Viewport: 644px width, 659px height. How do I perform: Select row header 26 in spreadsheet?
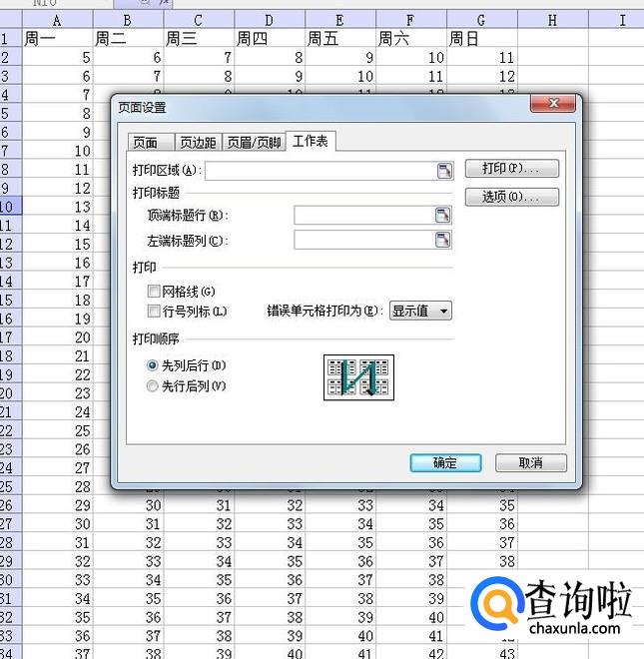[x=11, y=505]
